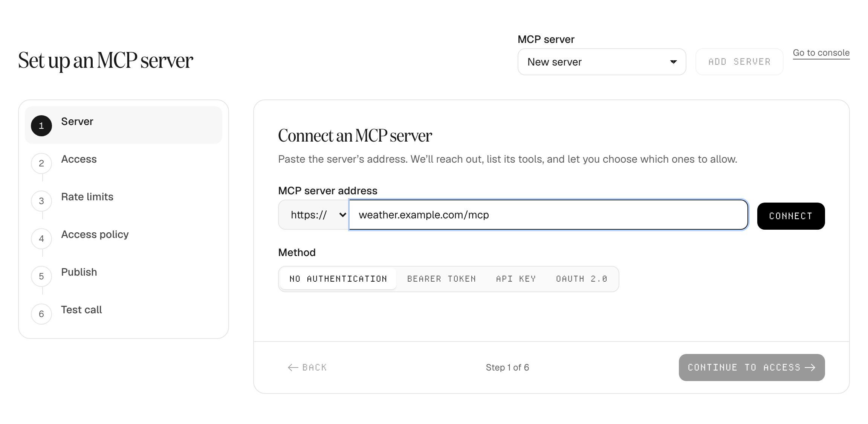Select the Publish step
868x424 pixels.
(124, 276)
